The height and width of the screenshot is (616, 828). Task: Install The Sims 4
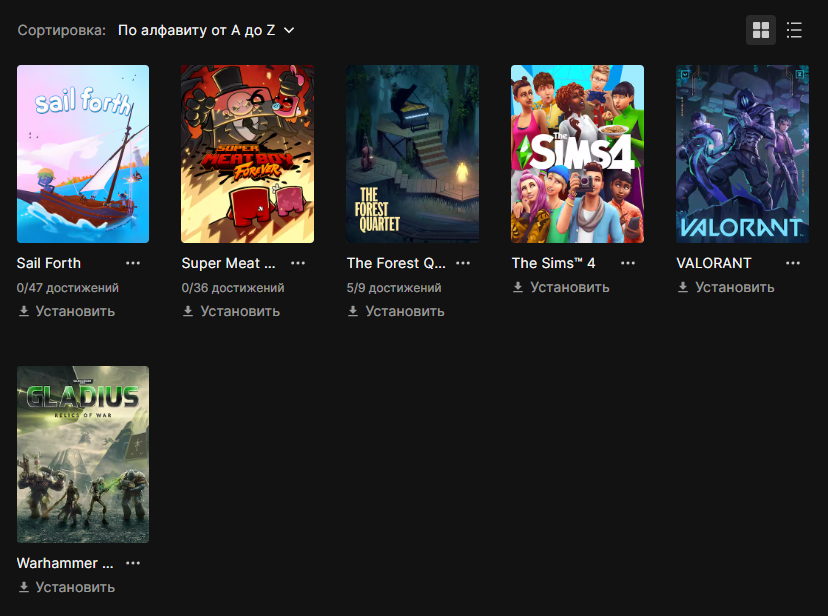point(561,287)
